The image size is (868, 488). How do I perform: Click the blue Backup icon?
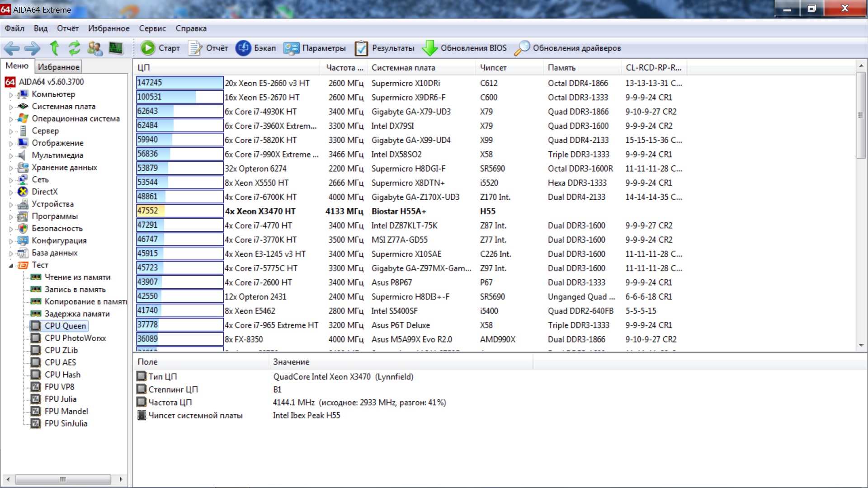(243, 48)
